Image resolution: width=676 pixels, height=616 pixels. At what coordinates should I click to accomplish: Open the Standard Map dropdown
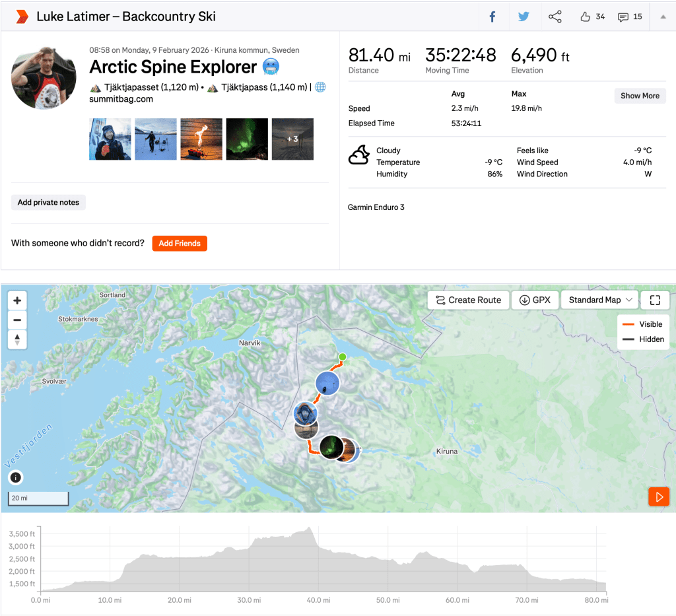(600, 300)
